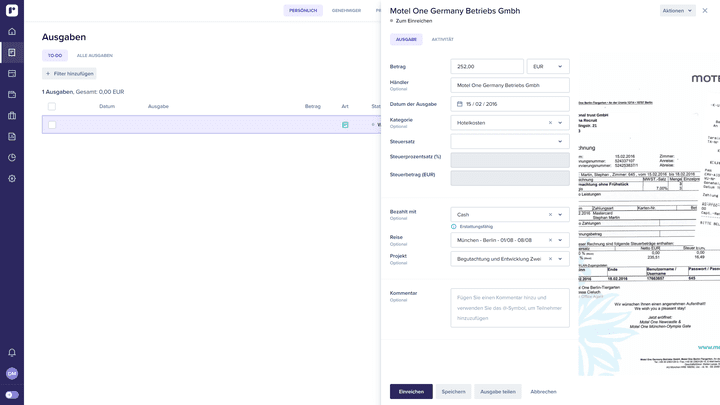Click the receipt type icon in row
Viewport: 720px width, 405px height.
pyautogui.click(x=345, y=125)
